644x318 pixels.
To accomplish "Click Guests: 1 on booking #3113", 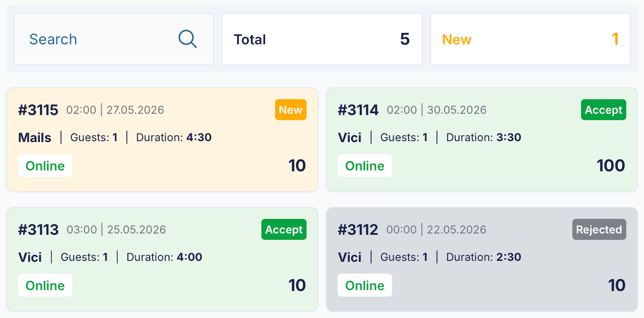I will (x=84, y=257).
